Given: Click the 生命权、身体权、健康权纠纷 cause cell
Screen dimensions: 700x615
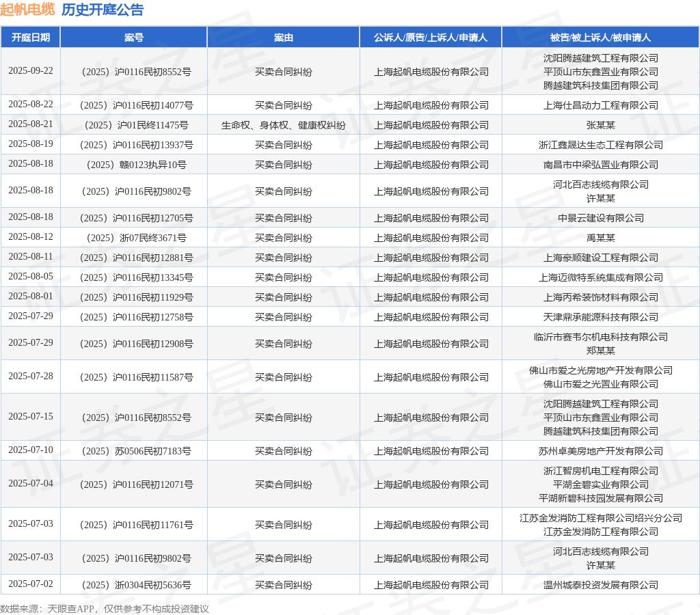Looking at the screenshot, I should (284, 126).
